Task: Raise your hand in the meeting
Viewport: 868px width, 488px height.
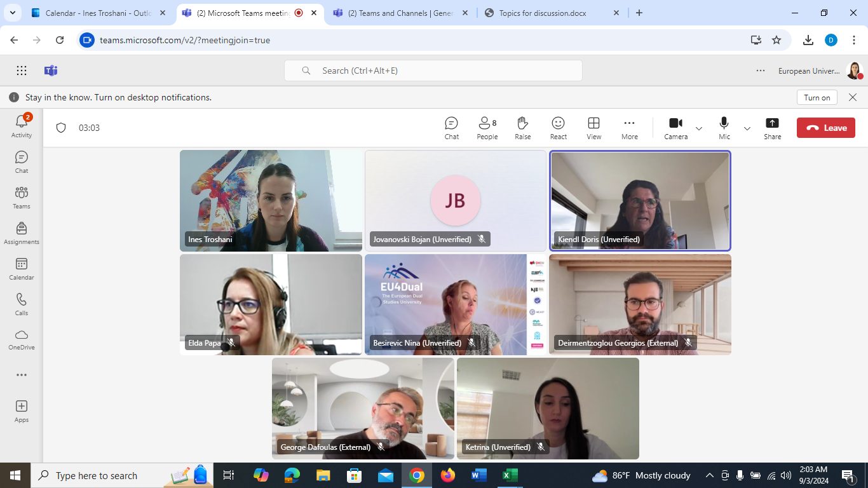Action: (522, 128)
